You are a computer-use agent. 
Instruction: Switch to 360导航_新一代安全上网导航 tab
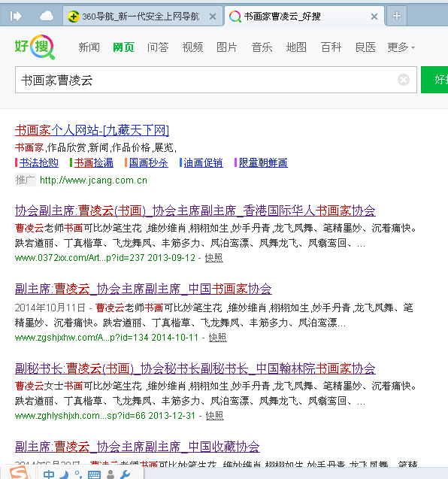pyautogui.click(x=143, y=17)
